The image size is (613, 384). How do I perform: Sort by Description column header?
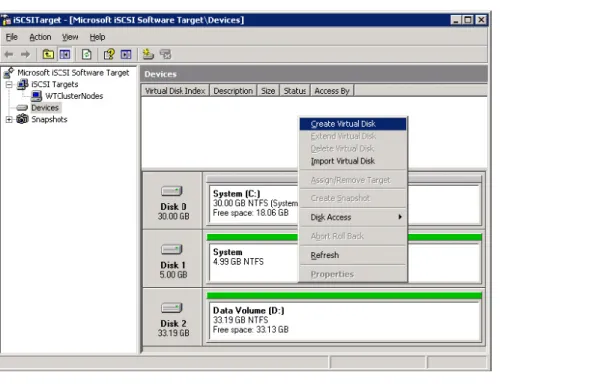233,91
